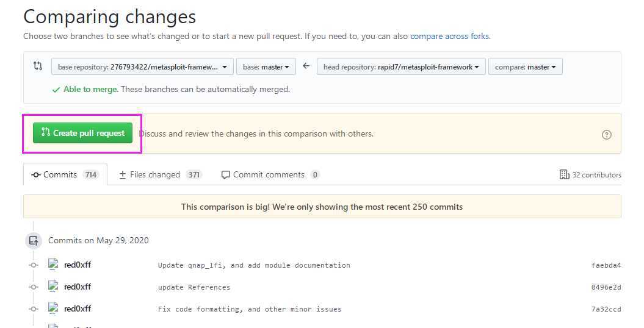The height and width of the screenshot is (328, 644).
Task: Open the base repository dropdown
Action: [142, 66]
